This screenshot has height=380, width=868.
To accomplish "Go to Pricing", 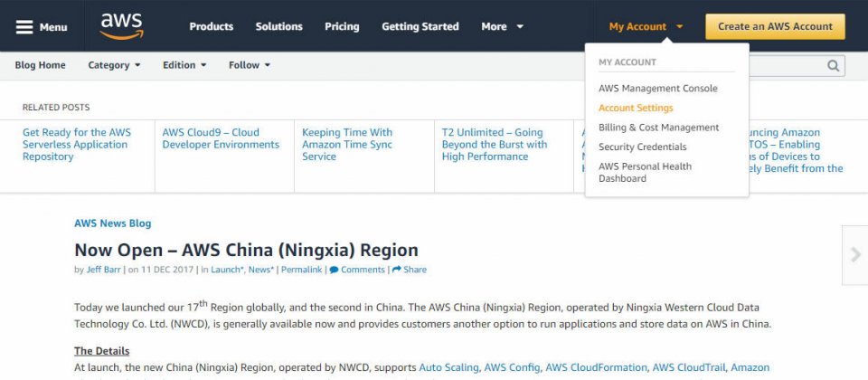I will point(342,26).
